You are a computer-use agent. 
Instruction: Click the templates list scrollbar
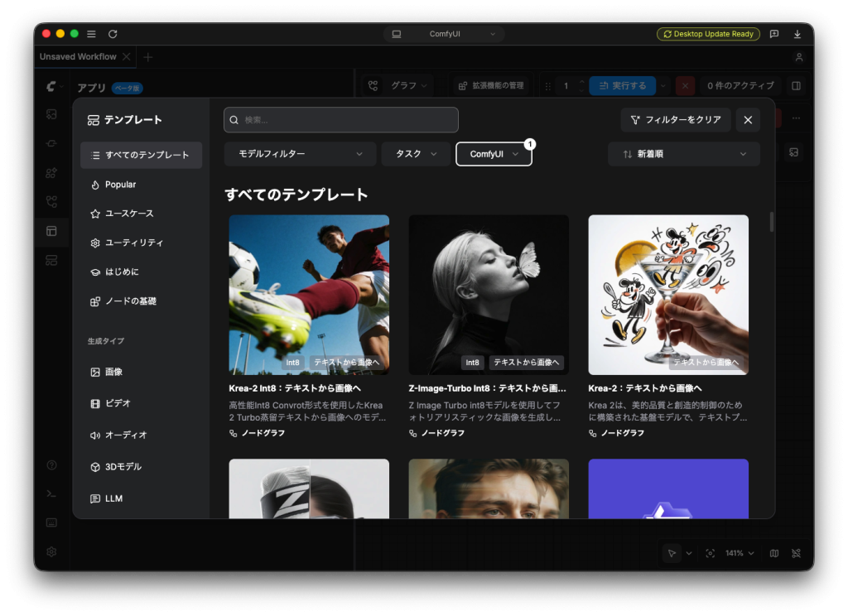tap(771, 222)
